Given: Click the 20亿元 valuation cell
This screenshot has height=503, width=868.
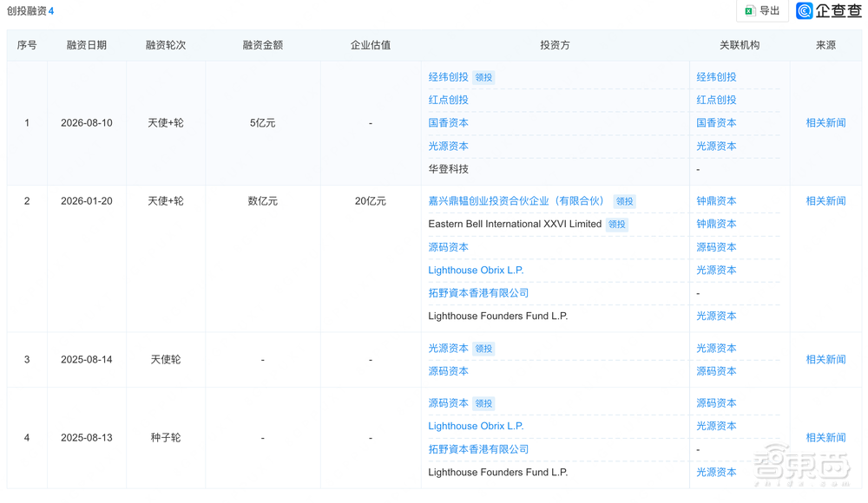Looking at the screenshot, I should [x=371, y=201].
